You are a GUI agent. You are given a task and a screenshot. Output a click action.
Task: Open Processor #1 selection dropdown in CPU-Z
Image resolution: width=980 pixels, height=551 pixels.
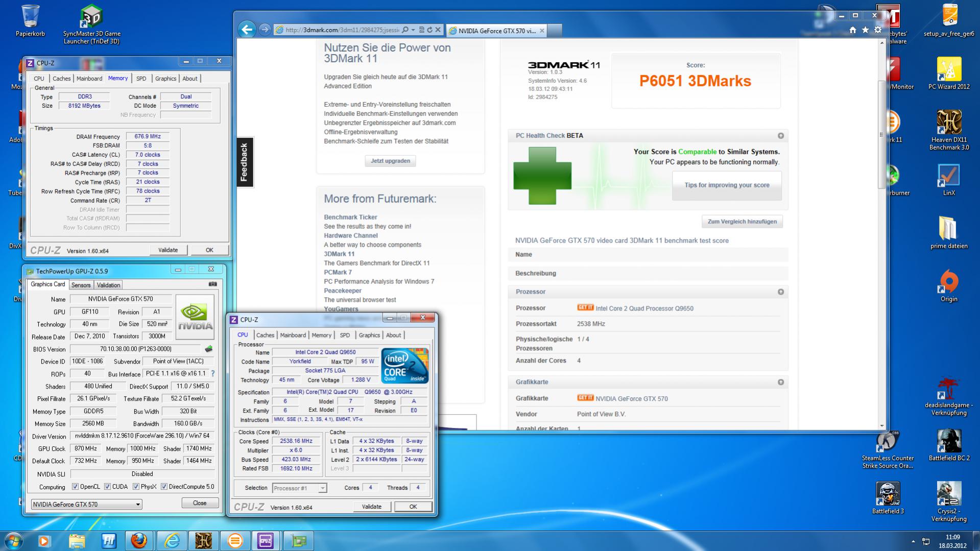299,488
